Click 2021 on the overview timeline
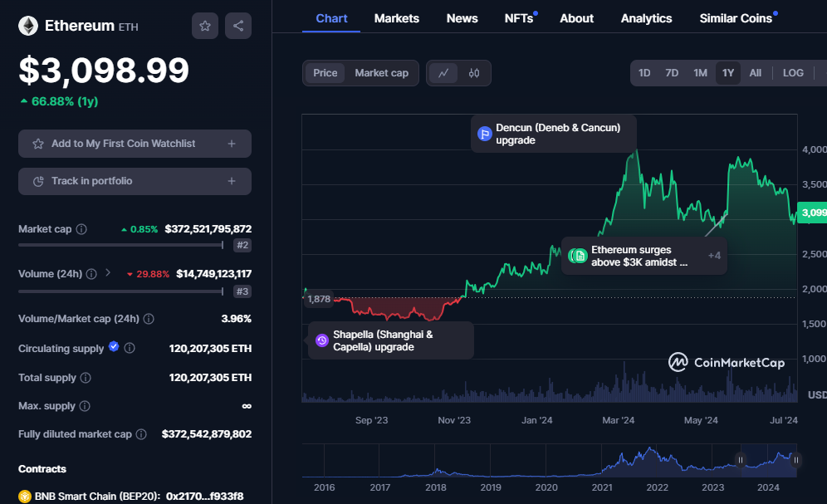The height and width of the screenshot is (504, 827). click(x=602, y=487)
